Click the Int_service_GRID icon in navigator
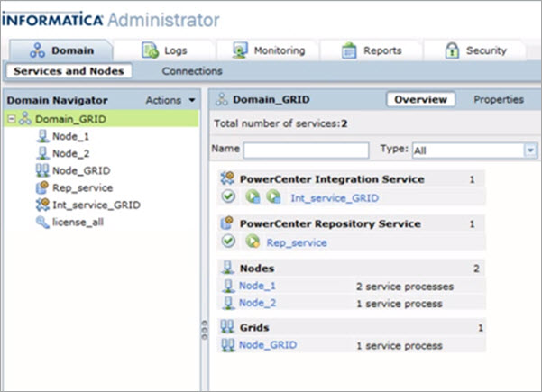The height and width of the screenshot is (392, 542). click(42, 205)
